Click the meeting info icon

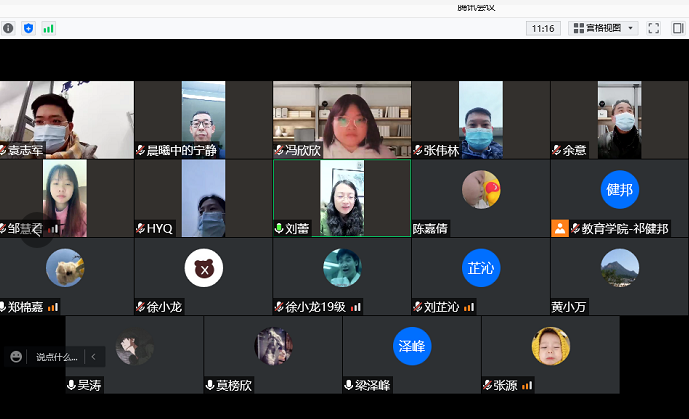point(8,28)
